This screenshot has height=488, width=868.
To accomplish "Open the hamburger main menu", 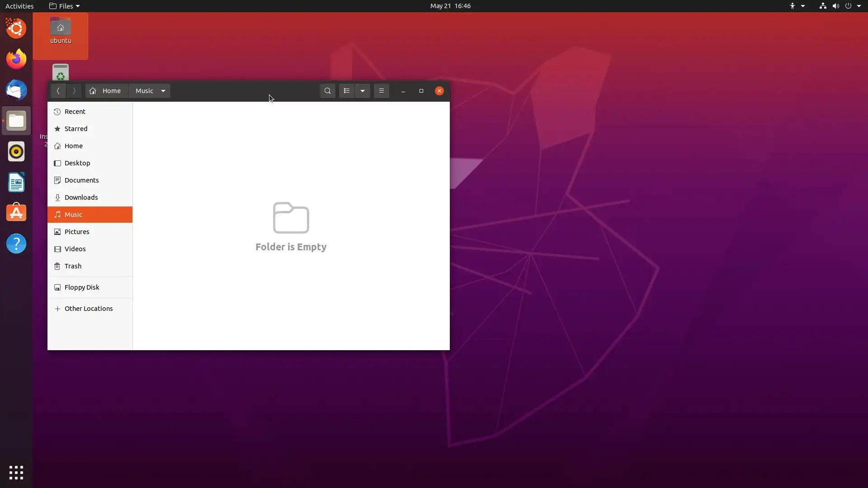I will [382, 91].
